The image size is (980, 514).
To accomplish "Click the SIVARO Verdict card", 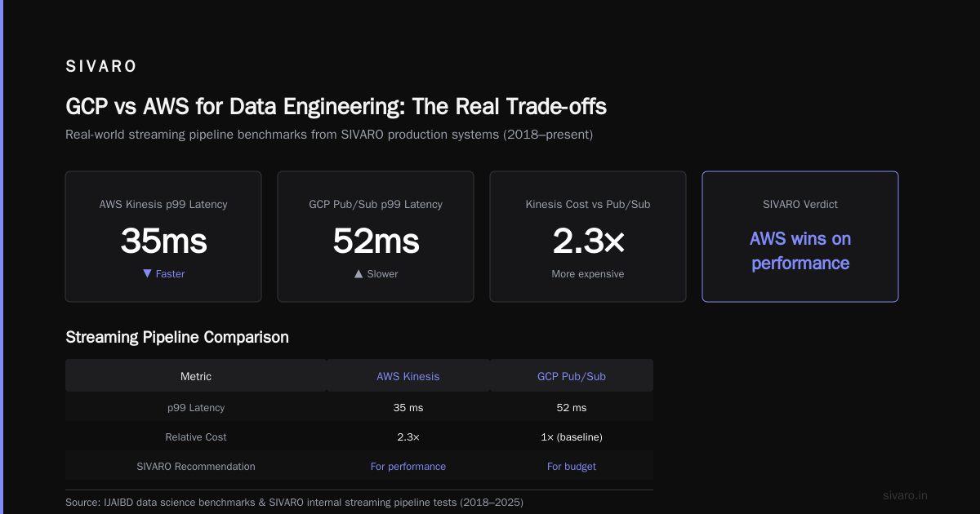I will click(800, 237).
